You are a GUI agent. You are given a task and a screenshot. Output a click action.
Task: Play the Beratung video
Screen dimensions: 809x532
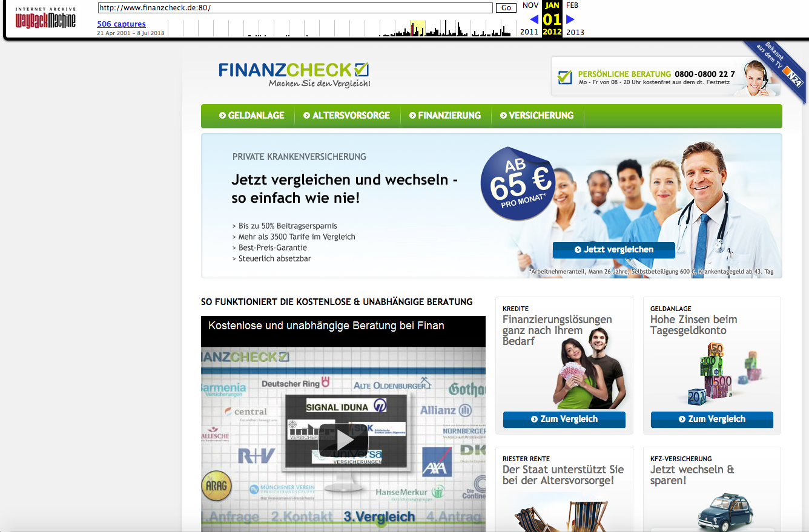(x=343, y=440)
